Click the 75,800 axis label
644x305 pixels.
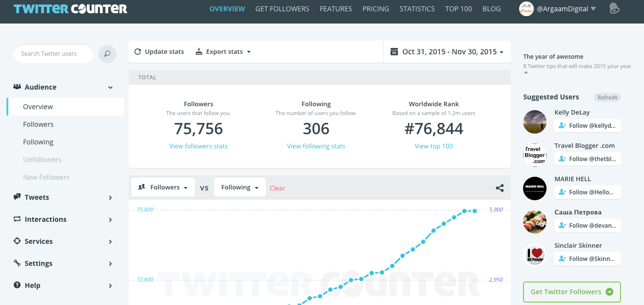tap(145, 210)
